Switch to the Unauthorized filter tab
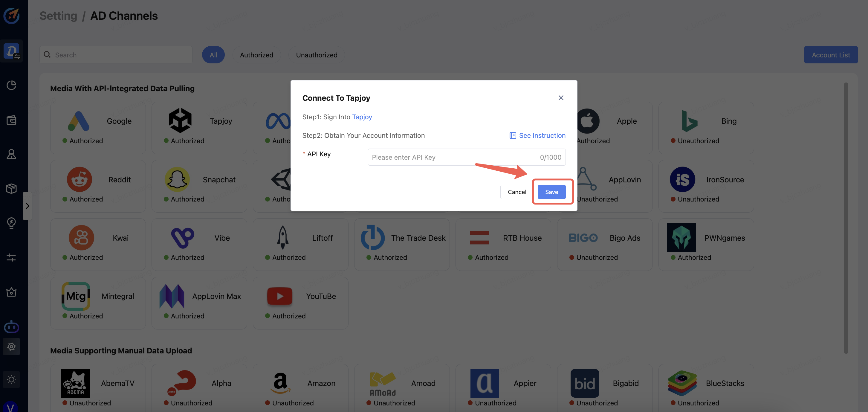This screenshot has width=868, height=412. pyautogui.click(x=317, y=55)
